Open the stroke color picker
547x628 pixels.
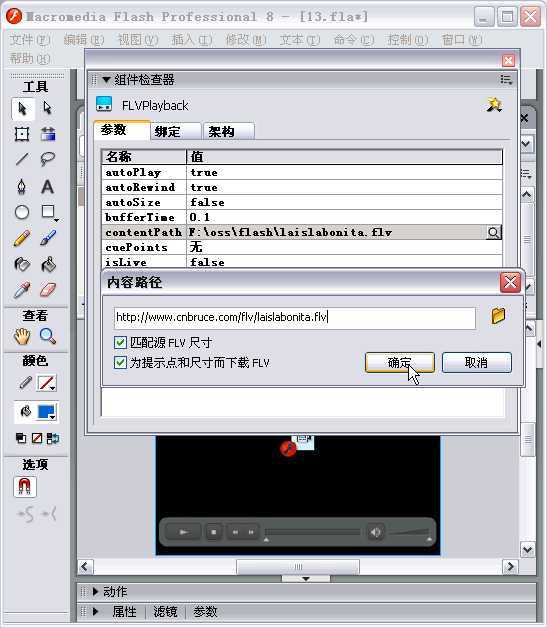pos(47,383)
